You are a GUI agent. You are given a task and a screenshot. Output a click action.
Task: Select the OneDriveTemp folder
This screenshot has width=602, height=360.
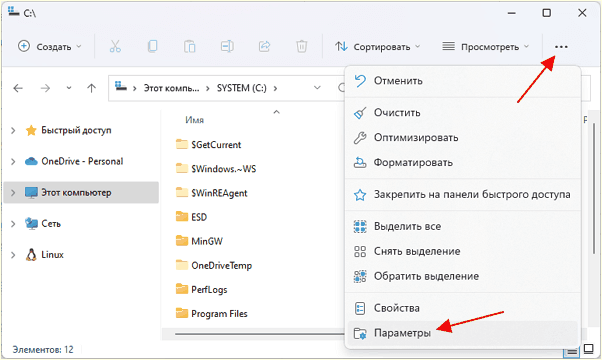(x=214, y=266)
